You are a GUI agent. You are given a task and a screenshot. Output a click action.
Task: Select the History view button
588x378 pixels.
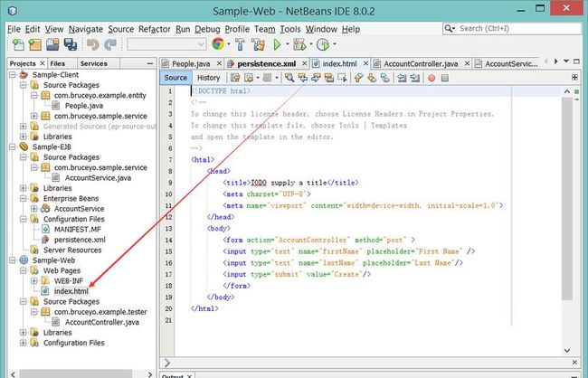(208, 78)
